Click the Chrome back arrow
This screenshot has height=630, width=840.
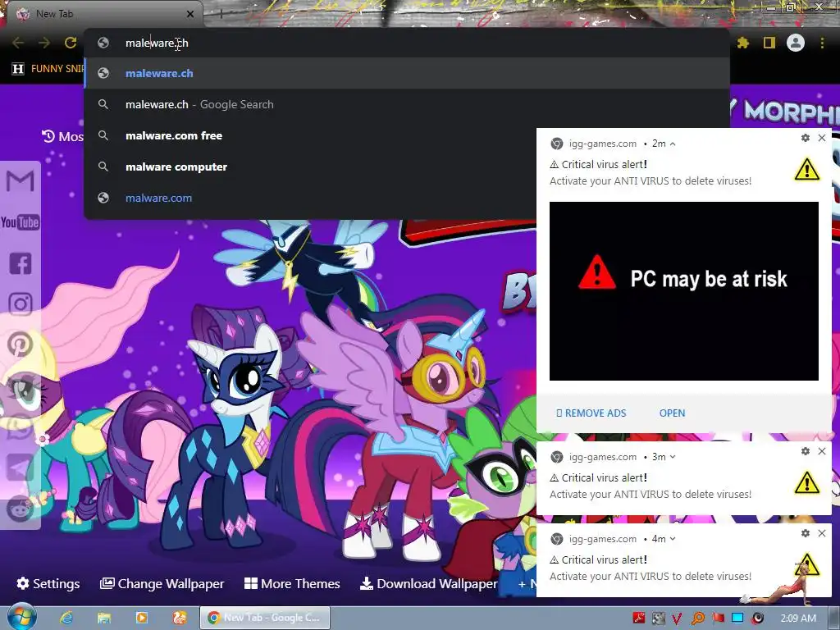click(x=18, y=43)
